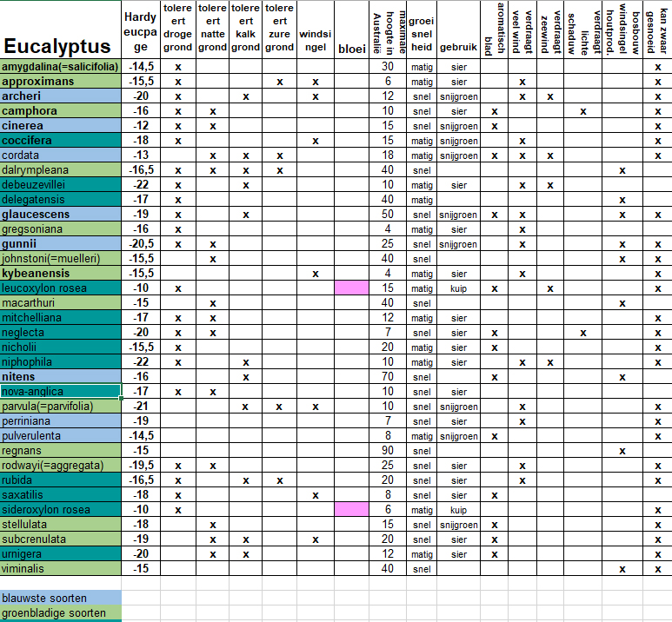Select the 'debeuzevillei' species cell
Image resolution: width=672 pixels, height=622 pixels.
click(61, 185)
